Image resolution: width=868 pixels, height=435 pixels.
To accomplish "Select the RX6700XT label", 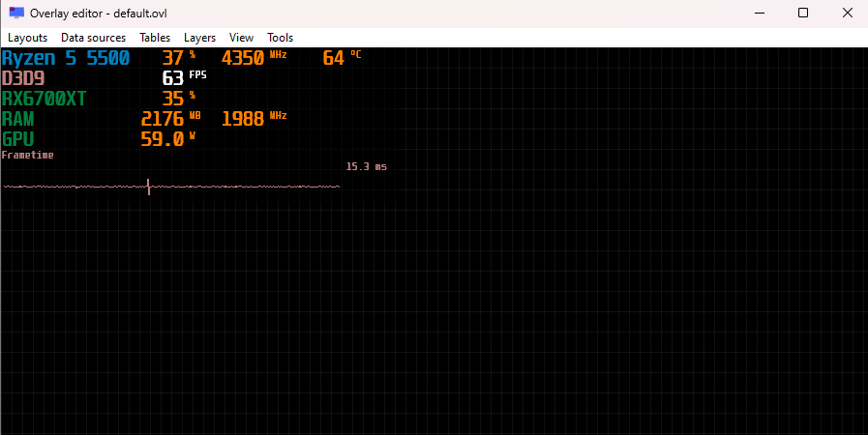I will coord(45,99).
